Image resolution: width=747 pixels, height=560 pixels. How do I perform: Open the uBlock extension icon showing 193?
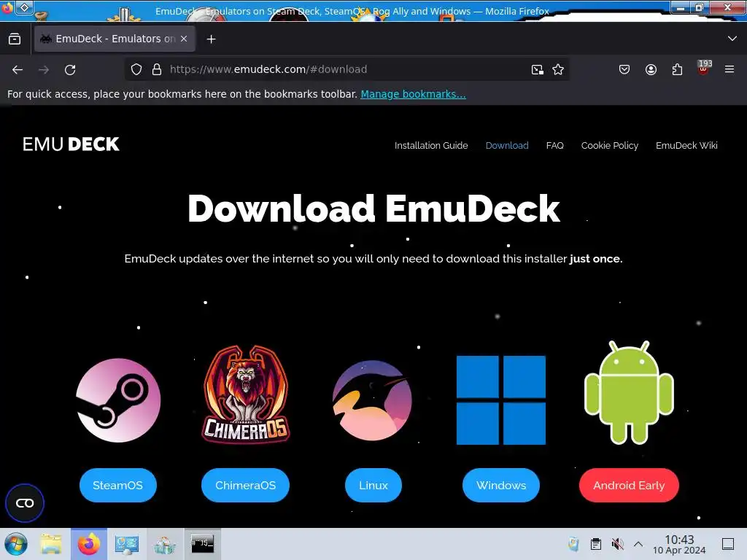point(704,68)
